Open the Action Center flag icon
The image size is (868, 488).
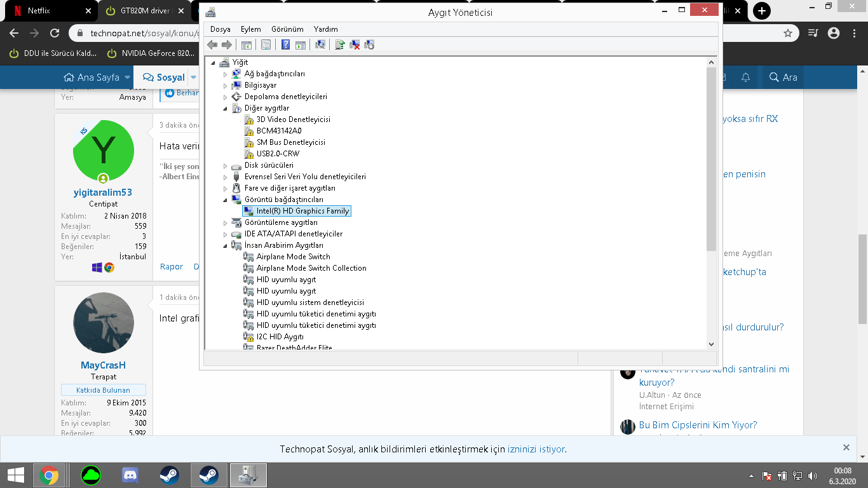coord(768,476)
